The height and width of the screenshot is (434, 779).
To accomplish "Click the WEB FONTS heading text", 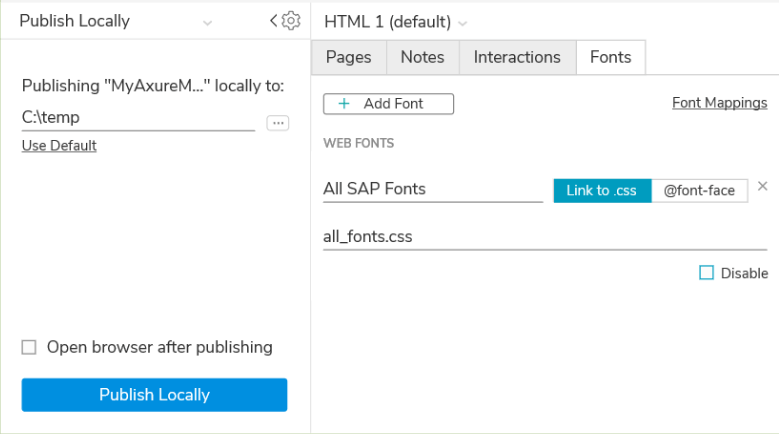I will tap(359, 144).
